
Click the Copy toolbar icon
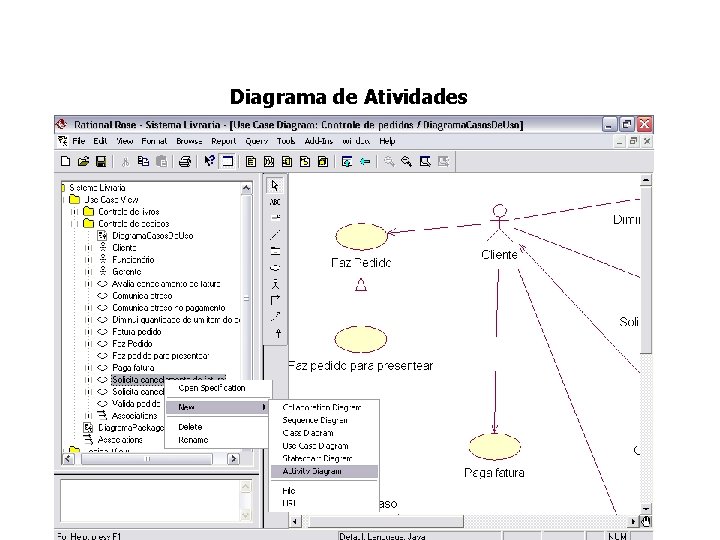tap(143, 161)
